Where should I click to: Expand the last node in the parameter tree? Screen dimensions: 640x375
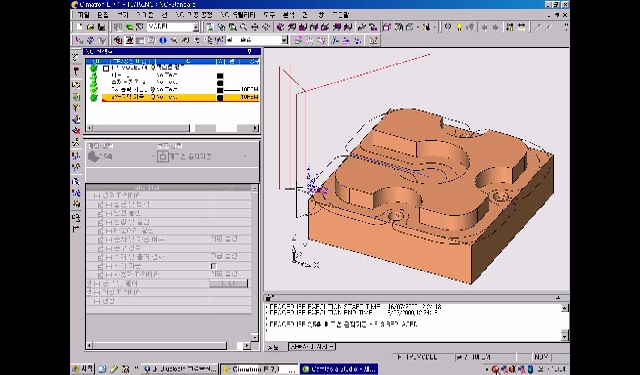pos(97,301)
